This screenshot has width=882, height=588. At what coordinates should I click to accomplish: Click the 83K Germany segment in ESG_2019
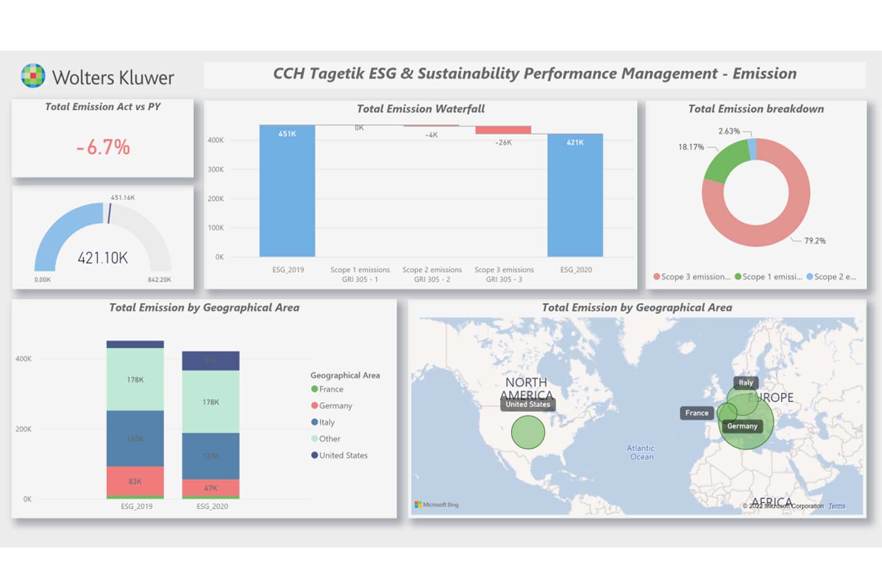tap(135, 481)
